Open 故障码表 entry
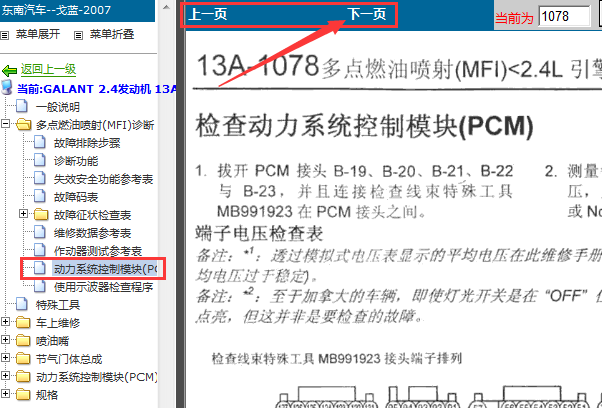 [76, 197]
